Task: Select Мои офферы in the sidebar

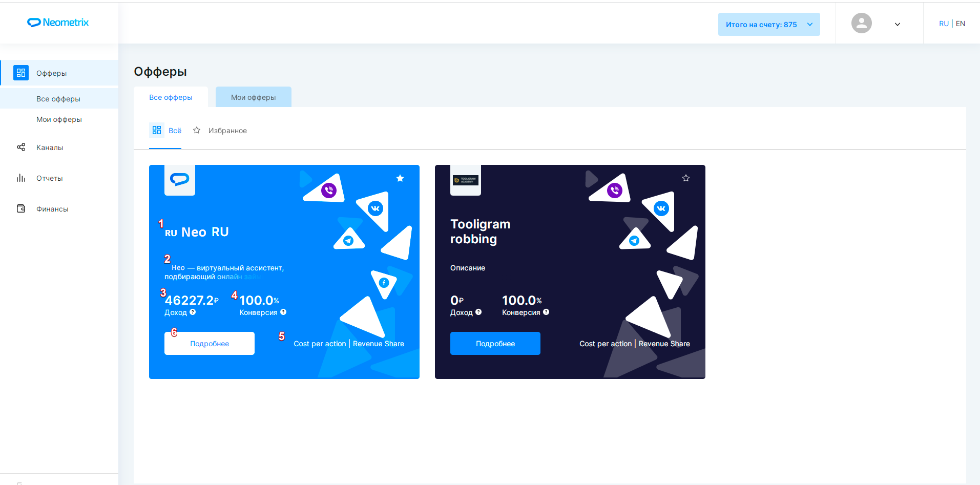Action: 59,119
